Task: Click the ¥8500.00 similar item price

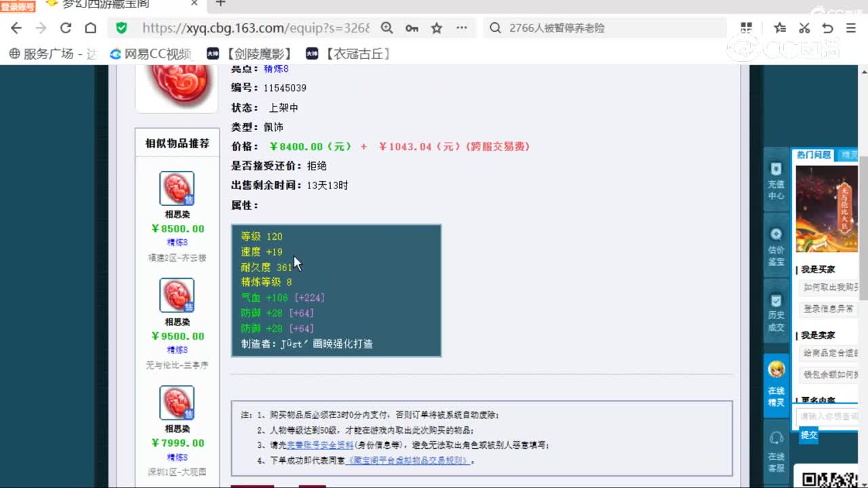Action: coord(178,229)
